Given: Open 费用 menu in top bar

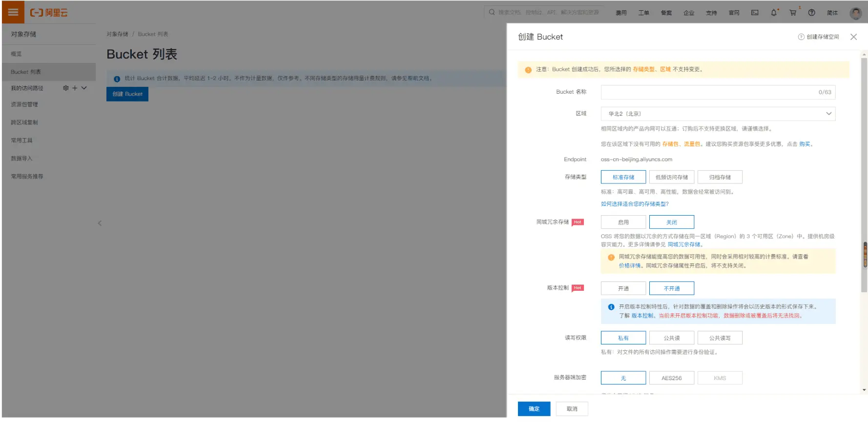Looking at the screenshot, I should click(621, 13).
